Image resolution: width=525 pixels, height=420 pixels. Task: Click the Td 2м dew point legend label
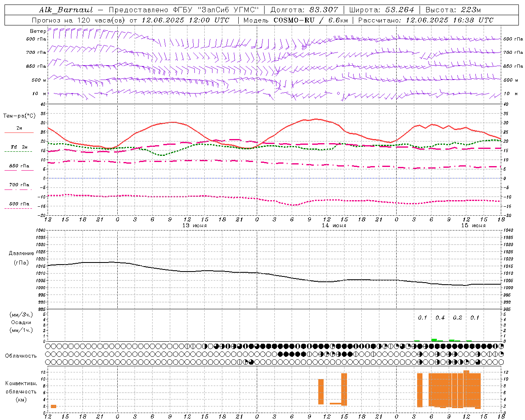point(19,147)
